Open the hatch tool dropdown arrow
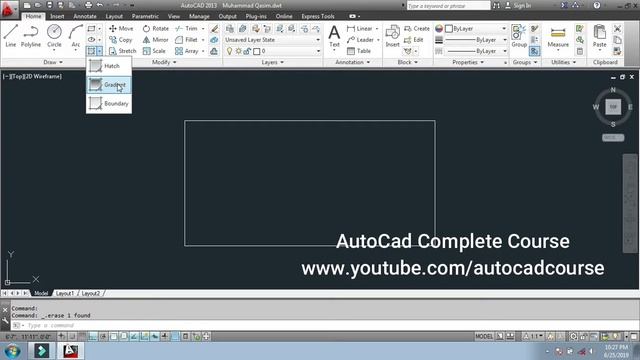The image size is (640, 360). point(100,51)
